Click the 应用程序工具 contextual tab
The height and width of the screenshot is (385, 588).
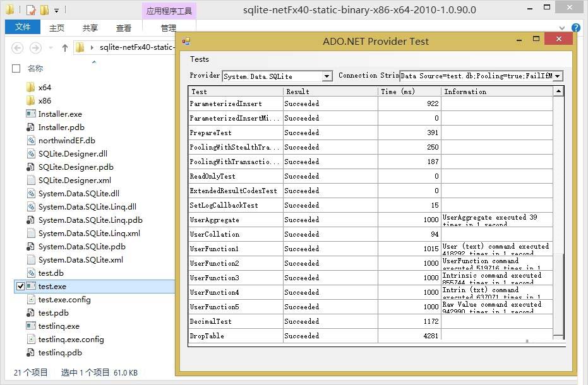169,11
